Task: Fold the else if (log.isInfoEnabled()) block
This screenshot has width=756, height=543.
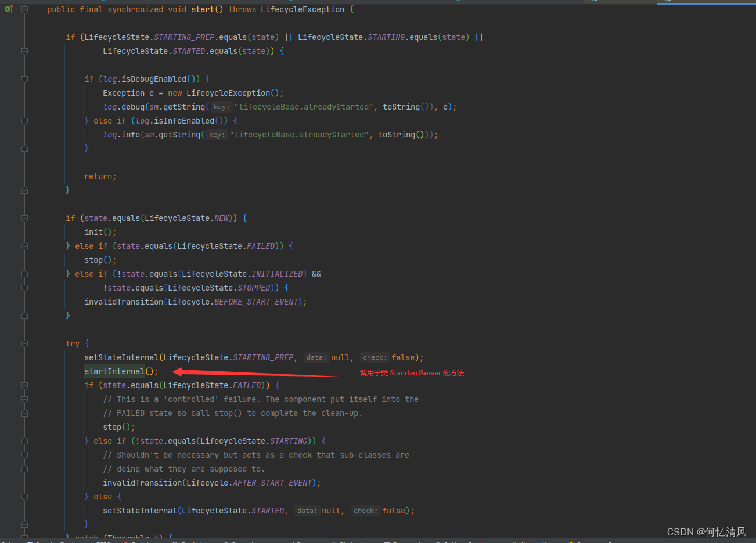Action: (24, 121)
